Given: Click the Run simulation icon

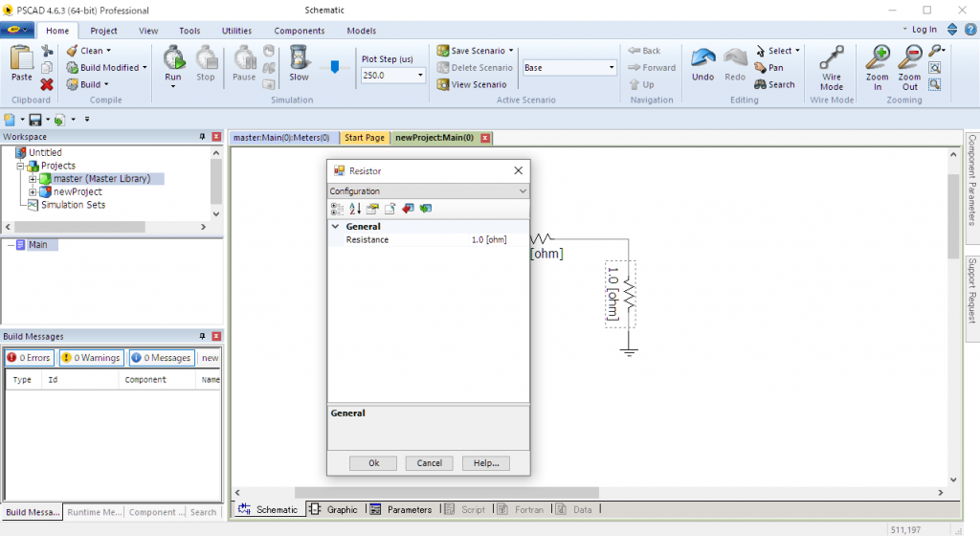Looking at the screenshot, I should 173,59.
